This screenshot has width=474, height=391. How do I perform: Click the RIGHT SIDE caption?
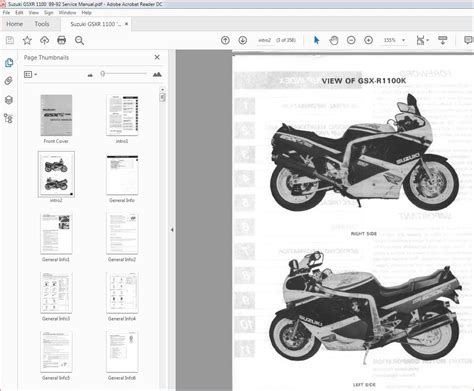pos(364,234)
